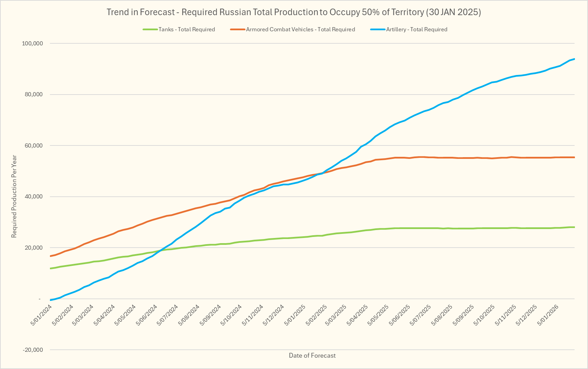Screen dimensions: 588x369
Task: Click the left start of the green Tanks line
Action: [51, 268]
